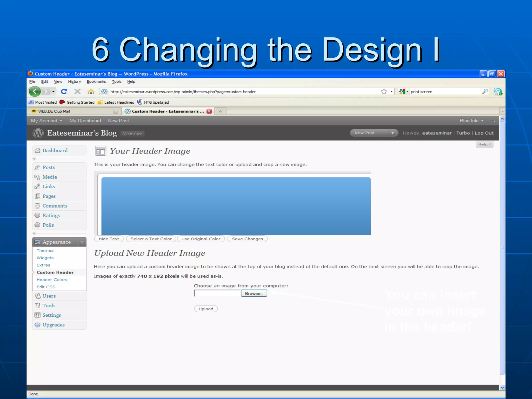The width and height of the screenshot is (532, 399).
Task: Click the WordPress logo beside blog title
Action: pyautogui.click(x=38, y=133)
